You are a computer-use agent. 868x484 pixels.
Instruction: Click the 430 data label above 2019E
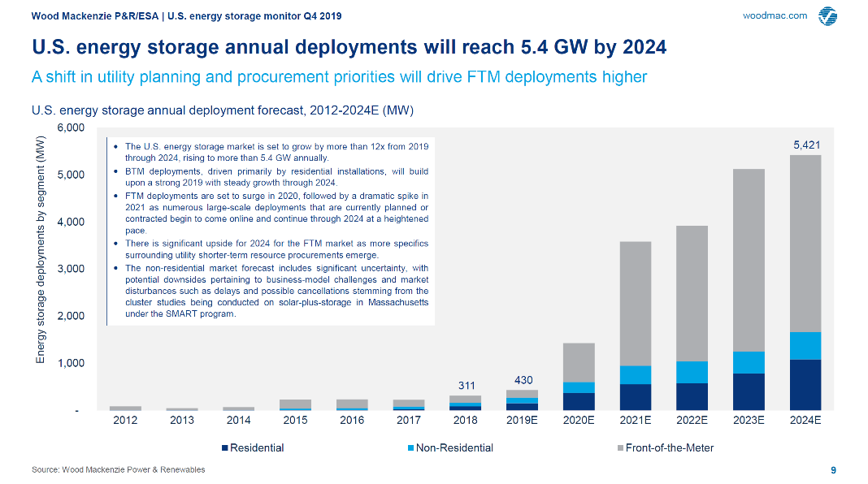[523, 380]
